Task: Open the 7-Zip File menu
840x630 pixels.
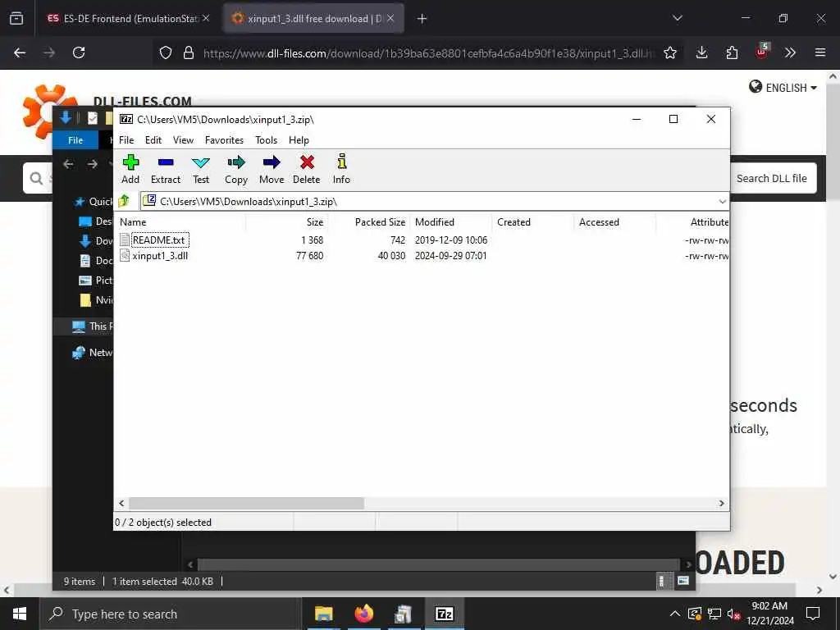Action: [126, 139]
